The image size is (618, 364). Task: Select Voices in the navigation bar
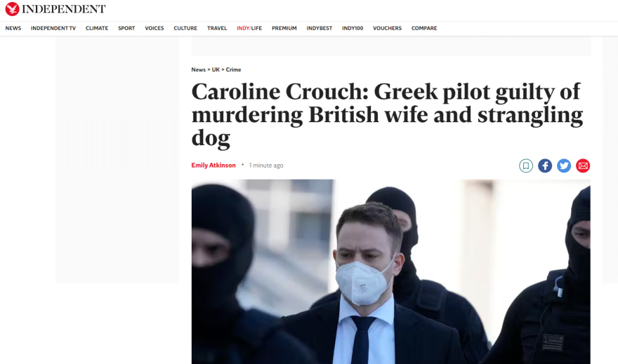point(154,28)
